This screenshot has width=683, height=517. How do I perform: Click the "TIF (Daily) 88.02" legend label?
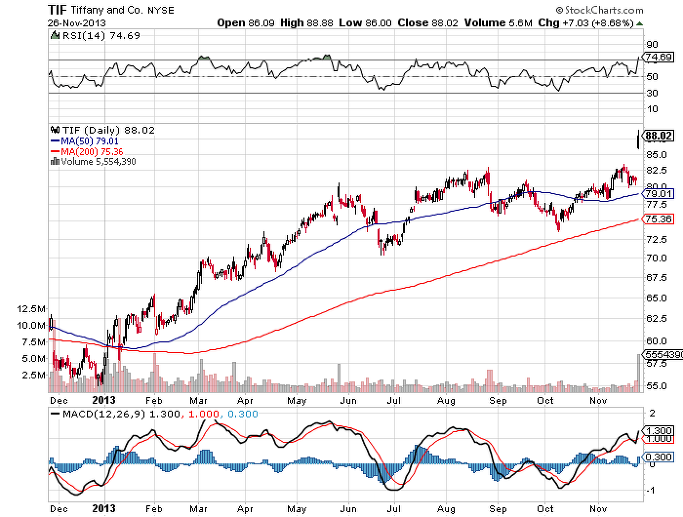point(108,130)
